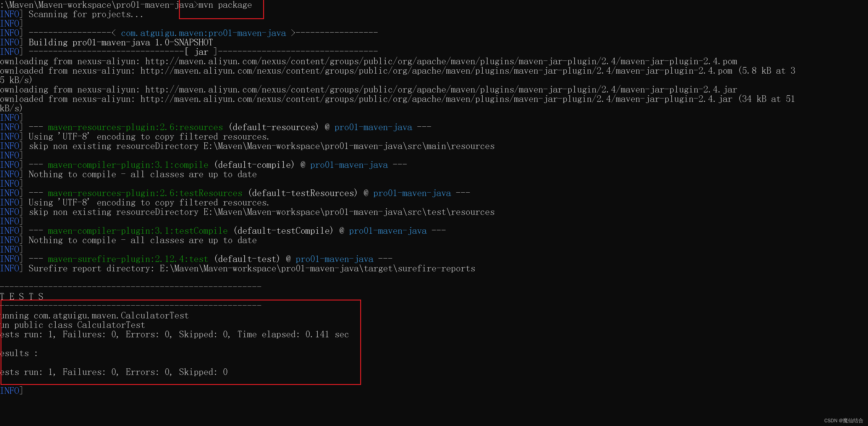Click 'Scanning for projects...' line
The height and width of the screenshot is (426, 868).
(x=86, y=15)
